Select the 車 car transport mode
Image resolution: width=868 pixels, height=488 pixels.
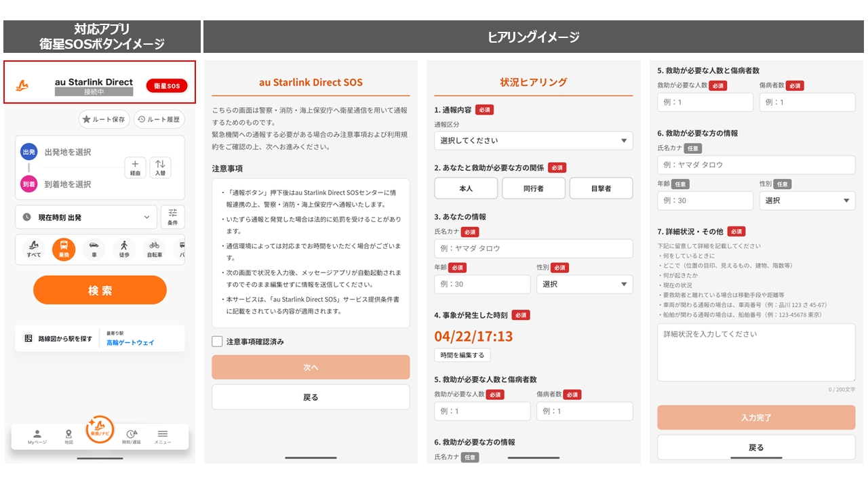point(94,249)
